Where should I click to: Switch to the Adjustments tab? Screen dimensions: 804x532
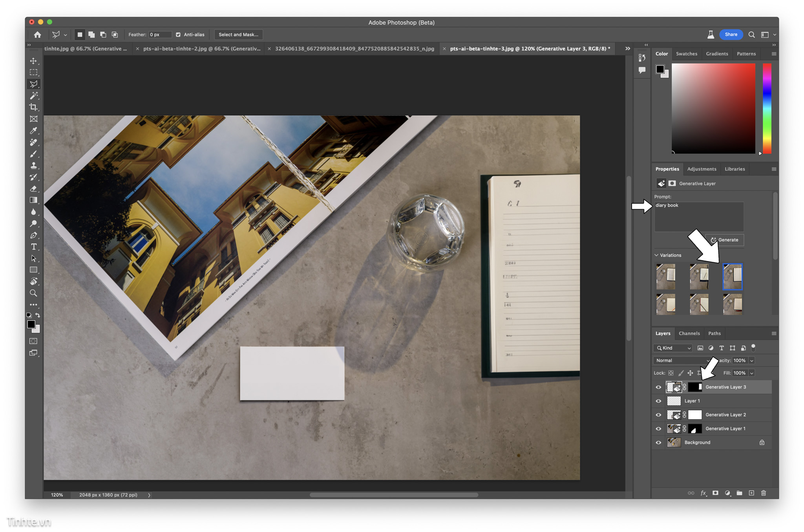click(703, 168)
